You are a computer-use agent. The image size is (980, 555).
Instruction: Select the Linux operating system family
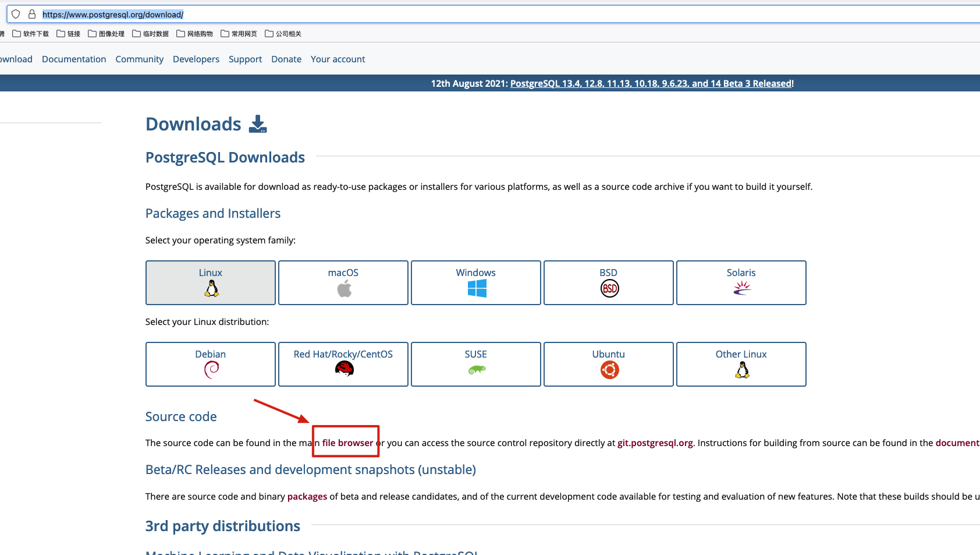pyautogui.click(x=211, y=282)
